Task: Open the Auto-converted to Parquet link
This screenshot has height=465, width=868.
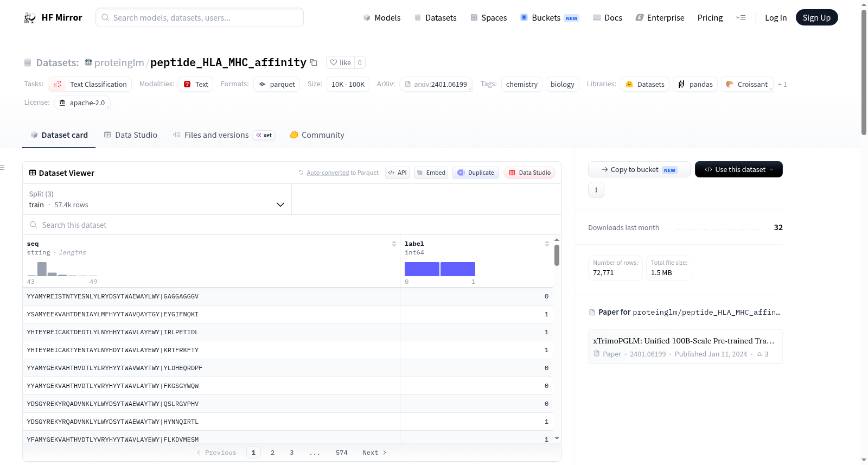Action: [343, 173]
